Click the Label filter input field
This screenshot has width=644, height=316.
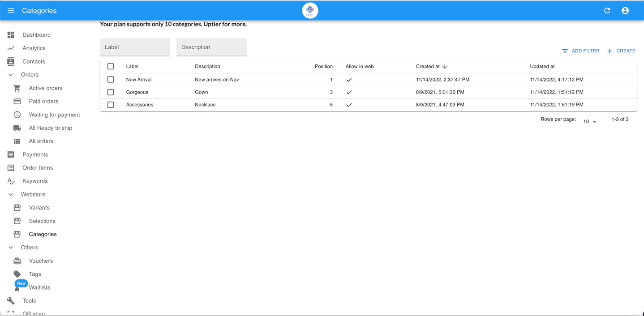pyautogui.click(x=135, y=47)
